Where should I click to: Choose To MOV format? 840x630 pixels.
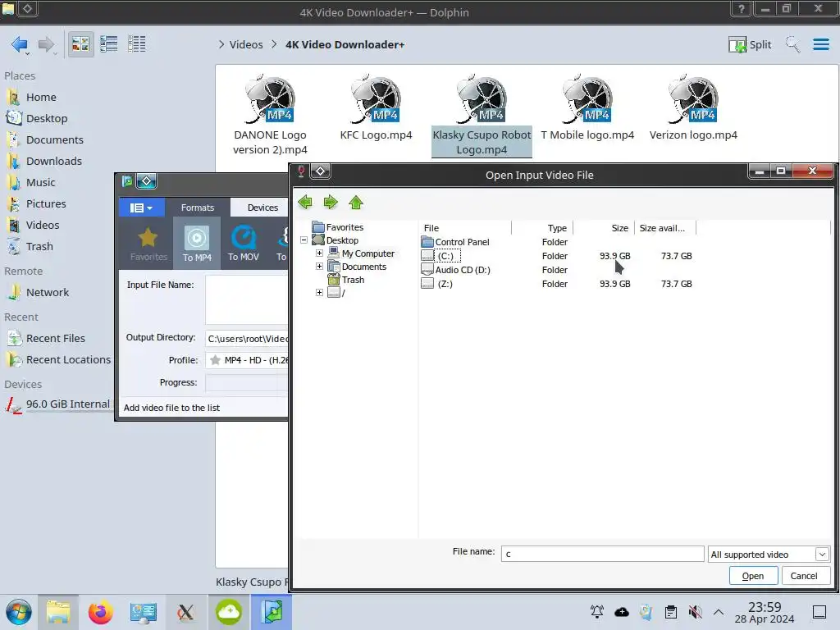243,244
